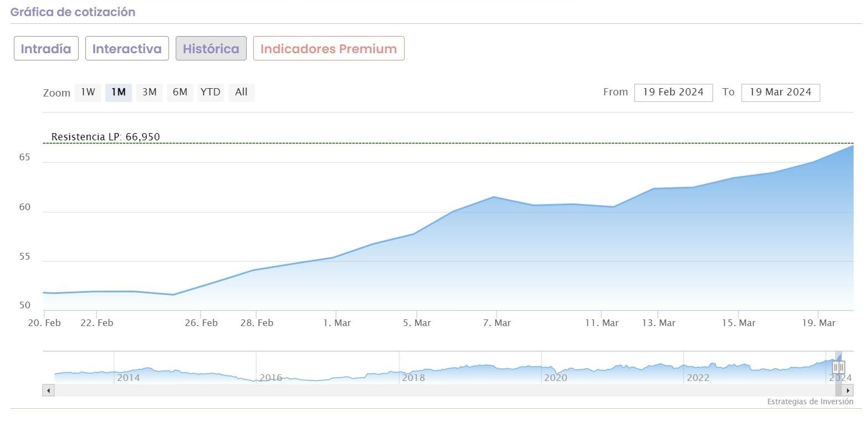
Task: Click the chart peak at 7. Mar
Action: click(x=494, y=197)
